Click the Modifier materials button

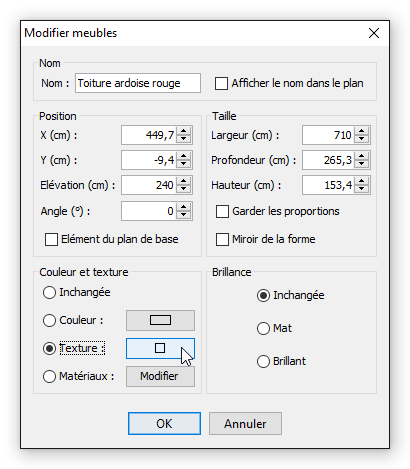click(160, 376)
